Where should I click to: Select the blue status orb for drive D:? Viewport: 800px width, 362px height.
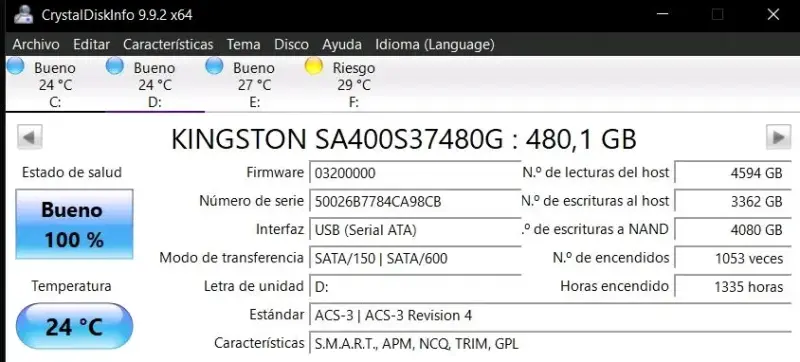click(x=114, y=66)
